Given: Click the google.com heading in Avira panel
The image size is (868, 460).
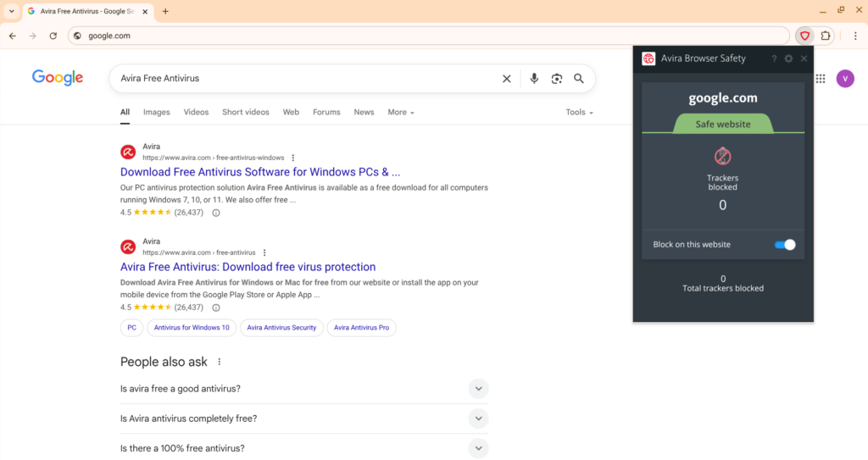Looking at the screenshot, I should tap(723, 98).
